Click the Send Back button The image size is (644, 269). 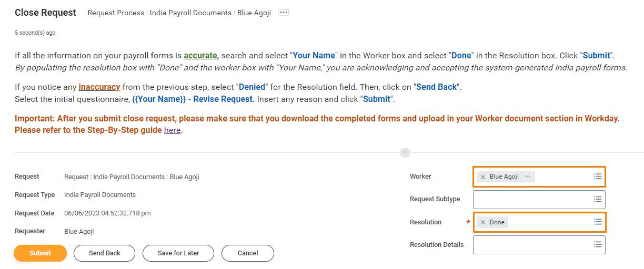click(104, 253)
